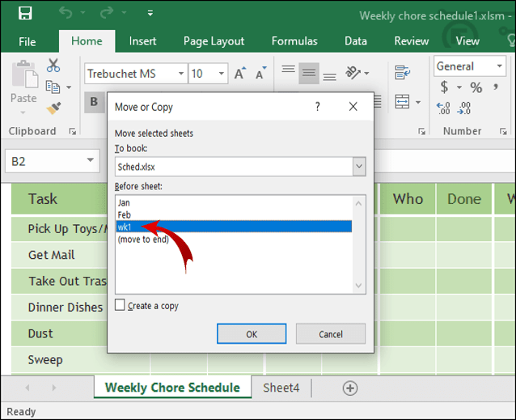This screenshot has width=516, height=420.
Task: Select the Weekly Chore Schedule sheet tab
Action: [172, 388]
